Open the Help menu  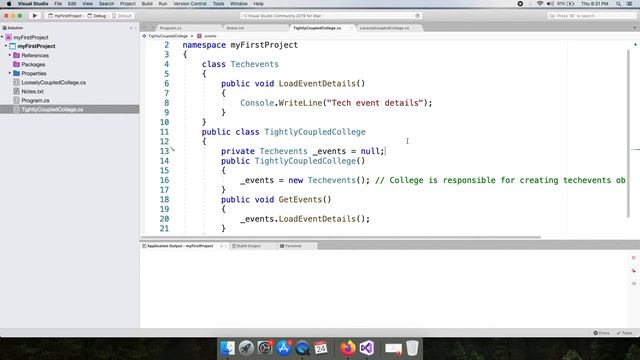tap(258, 4)
